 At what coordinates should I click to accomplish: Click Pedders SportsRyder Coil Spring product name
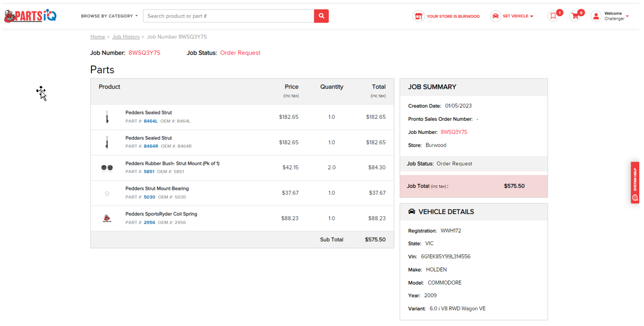(161, 214)
